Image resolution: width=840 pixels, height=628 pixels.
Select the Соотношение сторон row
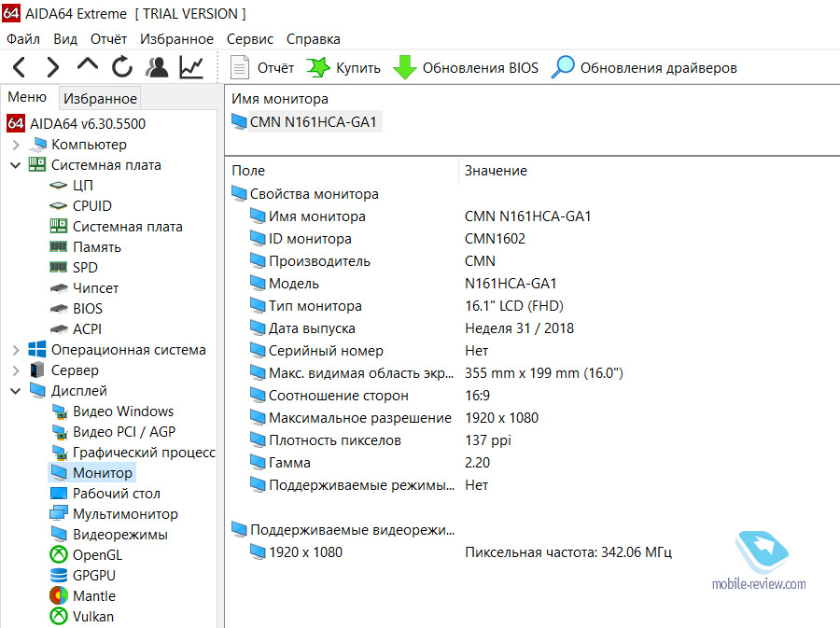tap(371, 396)
